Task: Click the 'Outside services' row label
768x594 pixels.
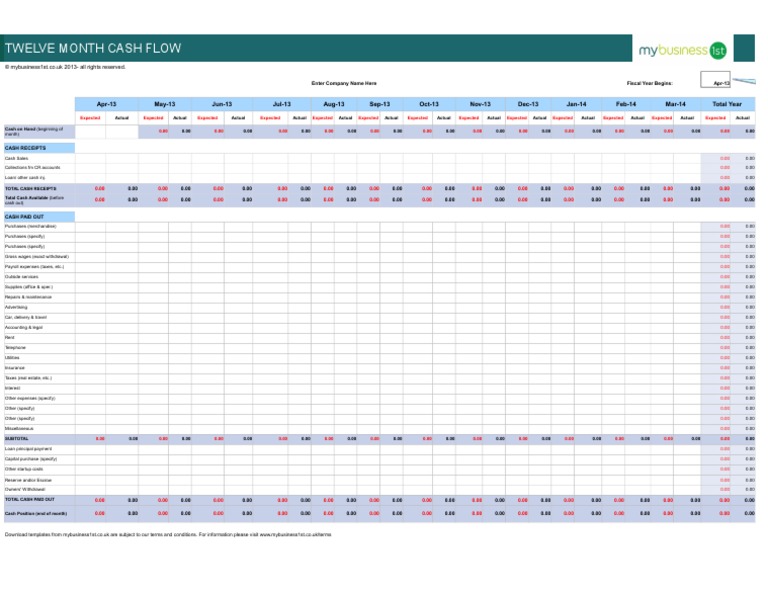Action: coord(22,277)
